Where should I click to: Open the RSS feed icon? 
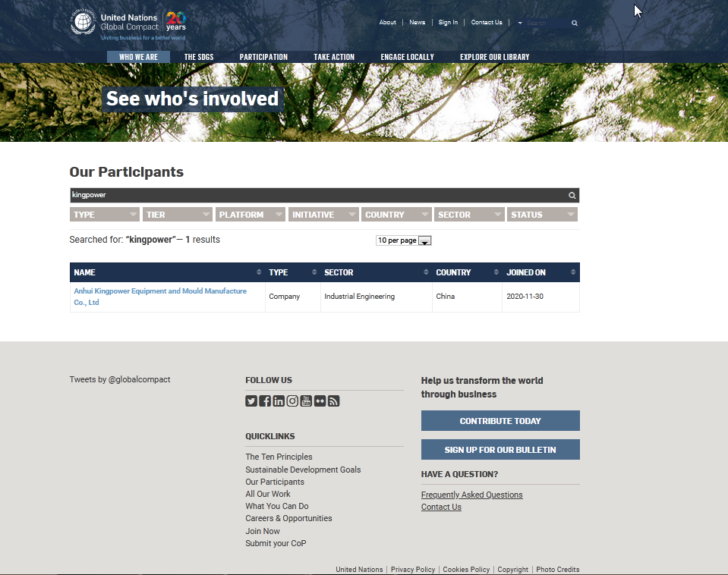(333, 401)
